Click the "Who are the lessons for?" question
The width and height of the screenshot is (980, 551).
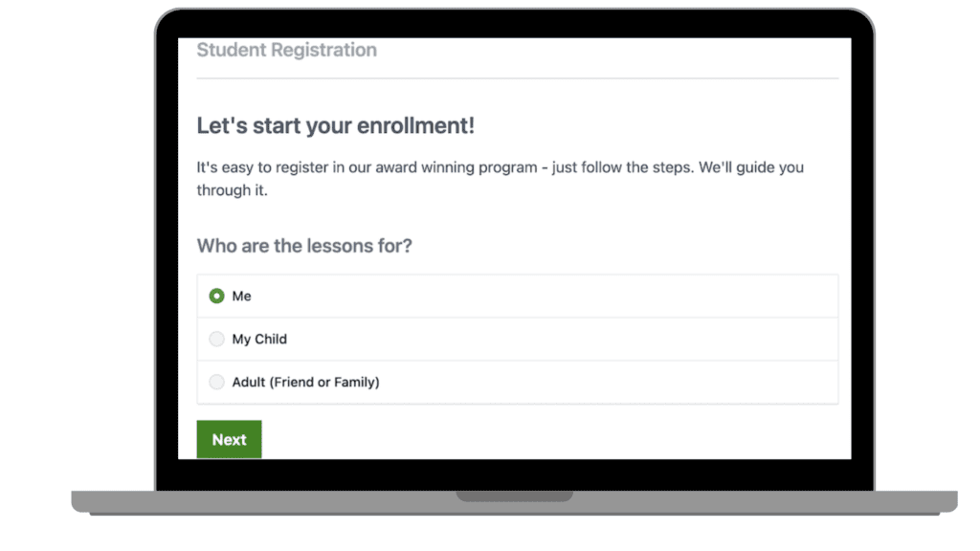[304, 246]
